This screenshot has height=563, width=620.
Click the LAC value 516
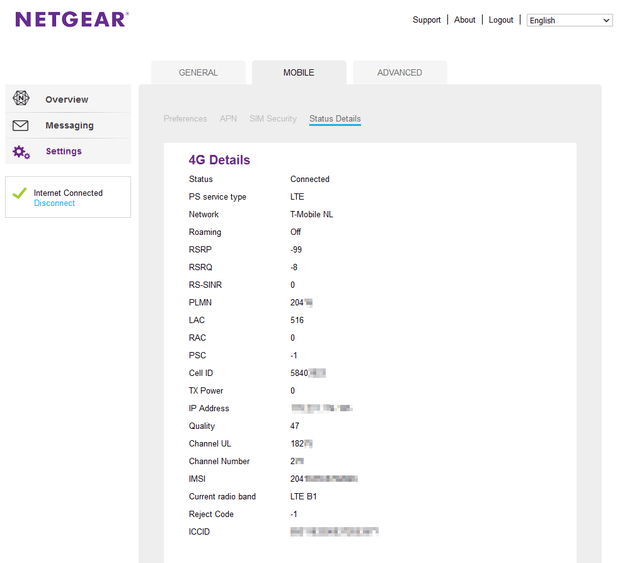click(x=297, y=320)
